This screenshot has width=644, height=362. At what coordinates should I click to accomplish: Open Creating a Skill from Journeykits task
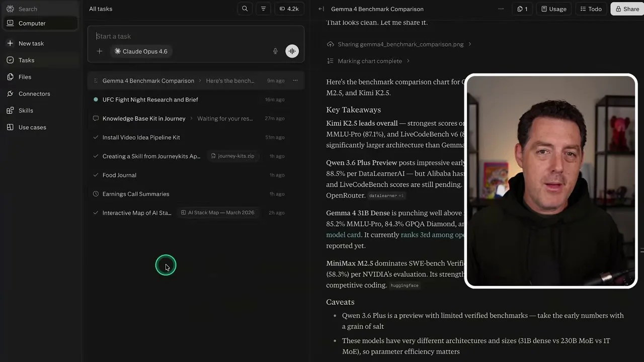point(196,156)
